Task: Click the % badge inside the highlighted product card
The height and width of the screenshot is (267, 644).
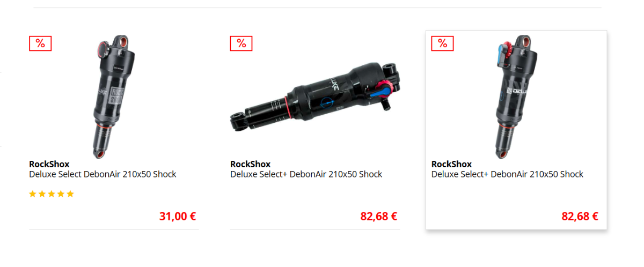Action: (x=443, y=43)
